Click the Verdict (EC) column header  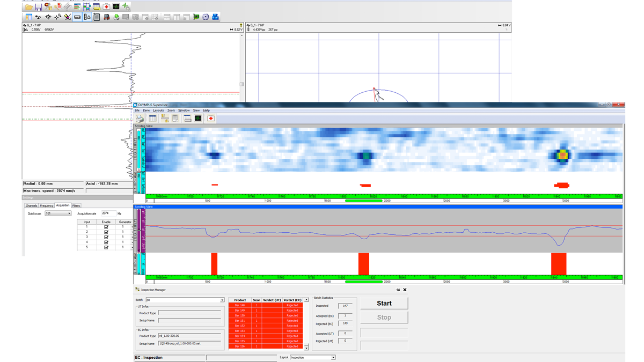tap(292, 300)
